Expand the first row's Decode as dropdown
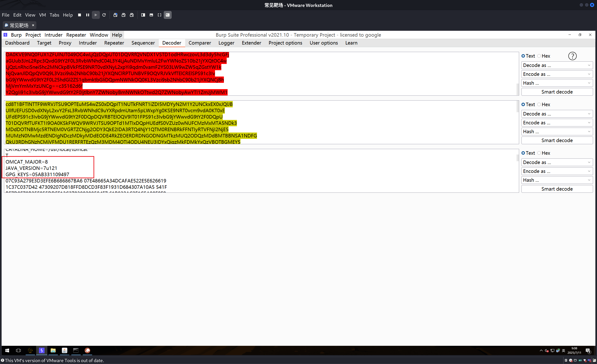 click(x=556, y=65)
